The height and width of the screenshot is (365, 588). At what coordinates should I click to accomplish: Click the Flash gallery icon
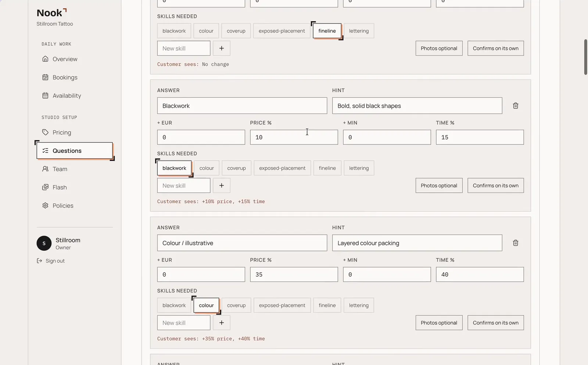[x=45, y=187]
